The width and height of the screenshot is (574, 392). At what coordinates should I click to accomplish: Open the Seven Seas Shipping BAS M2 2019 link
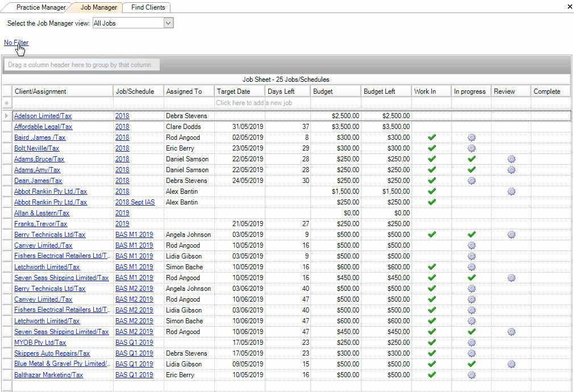[x=134, y=332]
